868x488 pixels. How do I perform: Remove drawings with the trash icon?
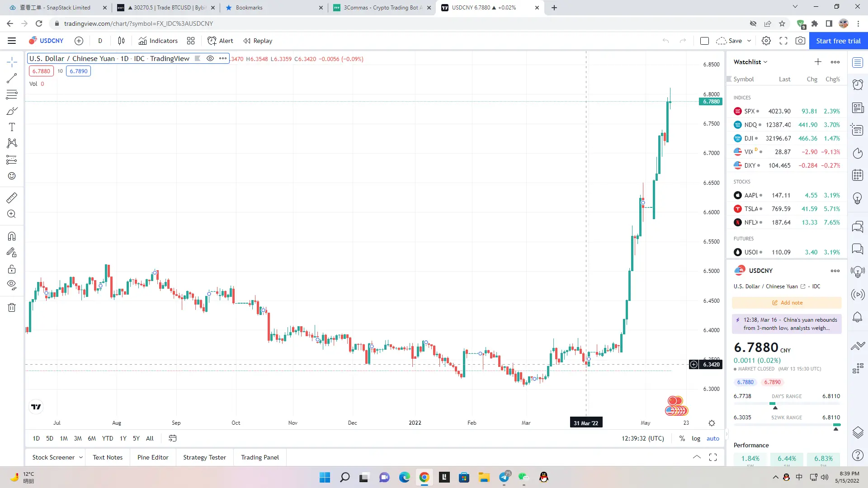pyautogui.click(x=12, y=308)
